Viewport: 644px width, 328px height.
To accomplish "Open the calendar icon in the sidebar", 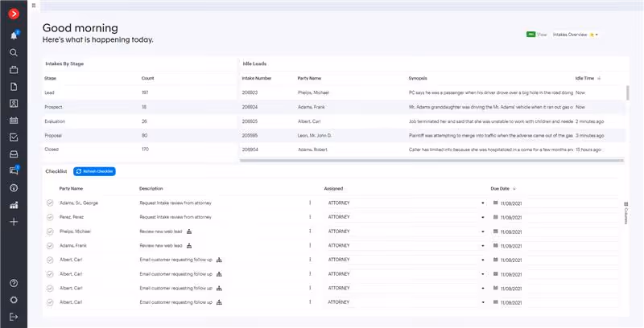I will pyautogui.click(x=14, y=121).
